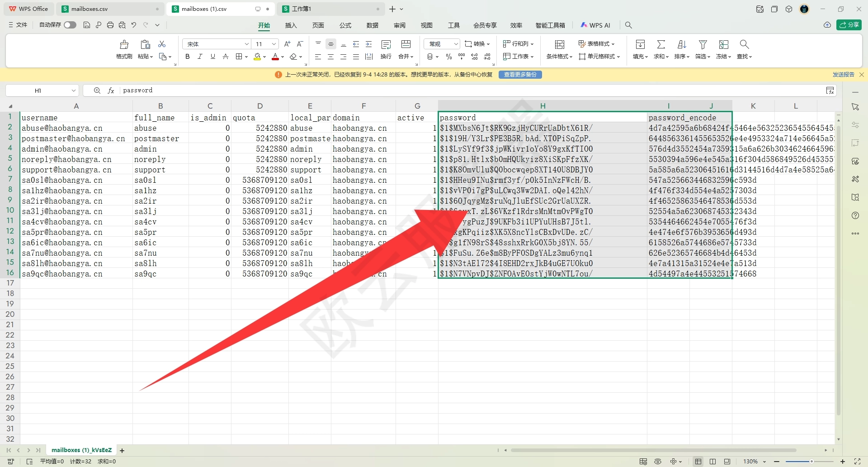Image resolution: width=868 pixels, height=467 pixels.
Task: Switch to mailboxes.csv document tab
Action: 110,9
